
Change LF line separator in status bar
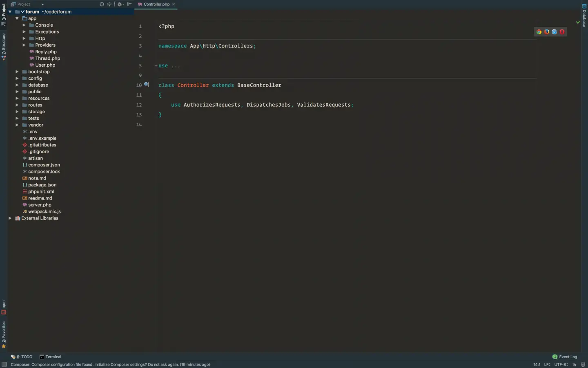[547, 365]
